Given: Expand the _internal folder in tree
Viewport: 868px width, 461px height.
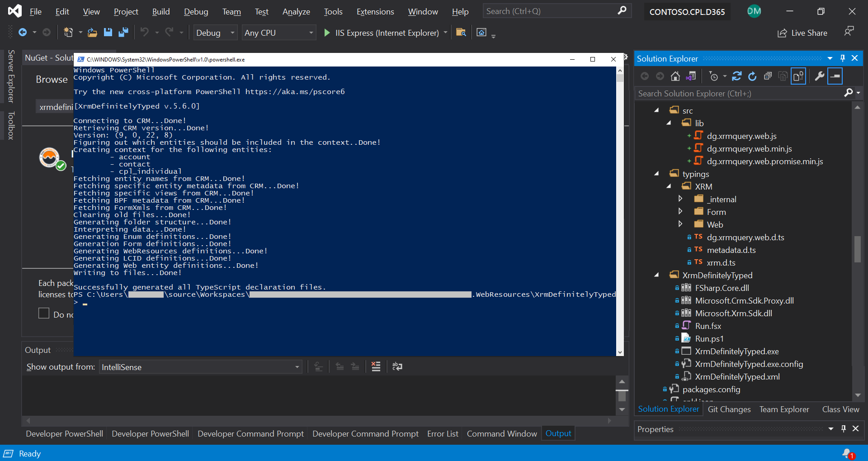Looking at the screenshot, I should click(x=680, y=199).
